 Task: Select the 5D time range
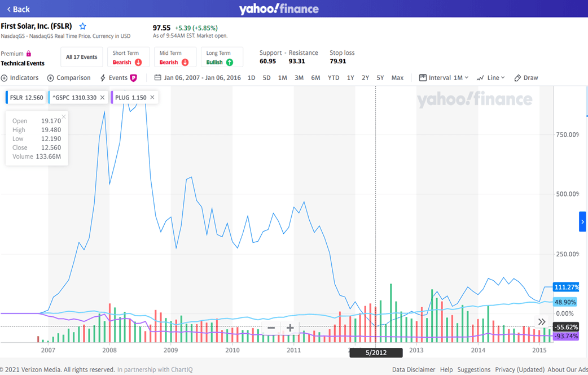[266, 78]
